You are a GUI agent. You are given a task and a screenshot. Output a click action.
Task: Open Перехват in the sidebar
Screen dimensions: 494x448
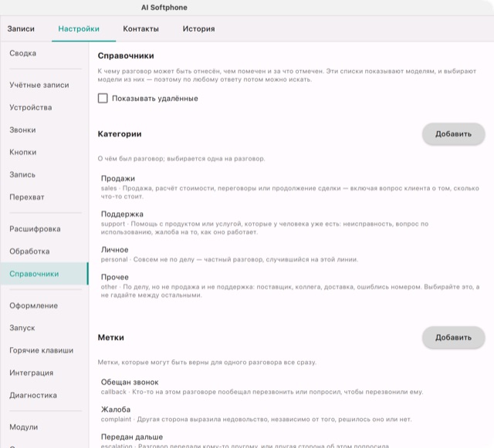point(44,197)
